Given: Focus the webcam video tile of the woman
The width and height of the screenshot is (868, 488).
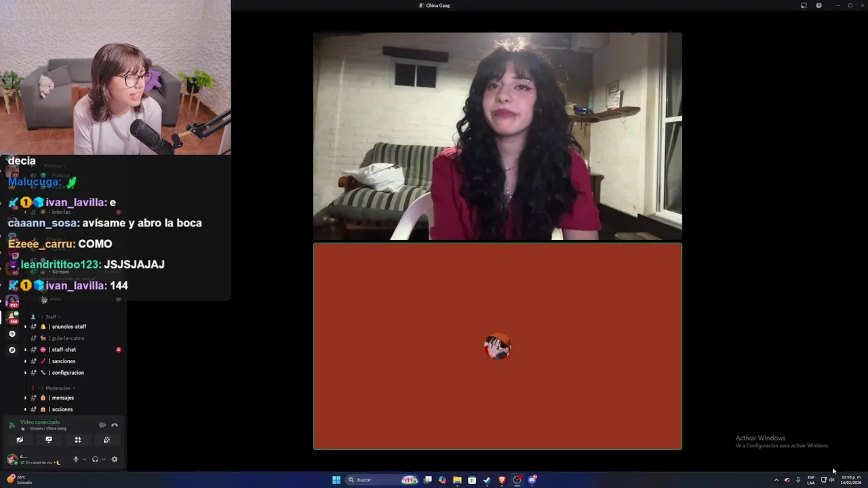Looking at the screenshot, I should [x=498, y=136].
